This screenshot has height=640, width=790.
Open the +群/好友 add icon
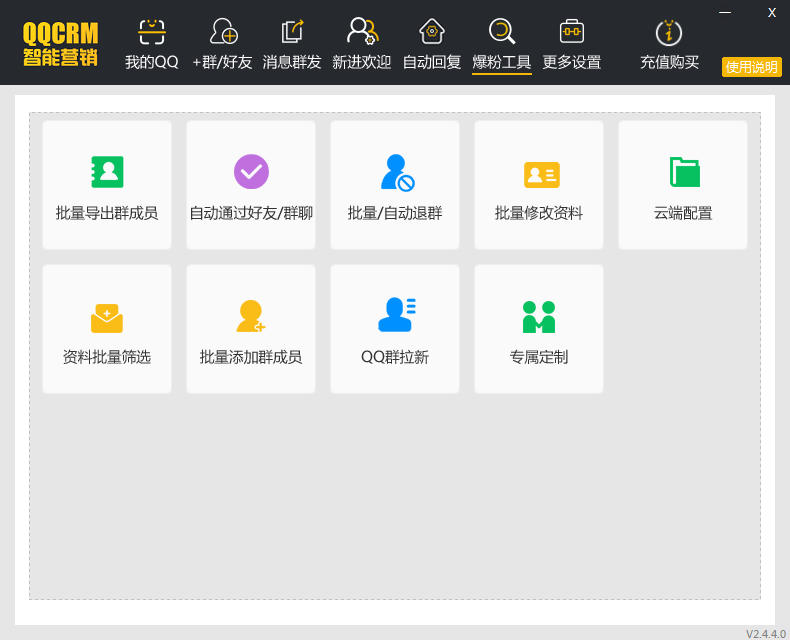click(223, 31)
